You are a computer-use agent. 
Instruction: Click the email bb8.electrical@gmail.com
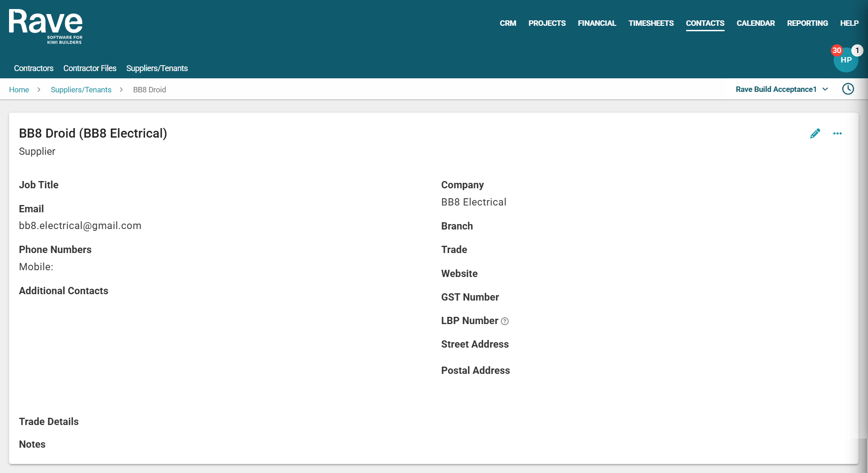click(80, 226)
